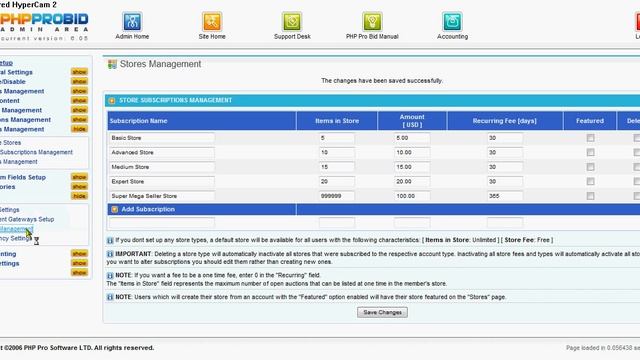Show the Content section in sidebar
This screenshot has height=360, width=640.
click(x=79, y=100)
